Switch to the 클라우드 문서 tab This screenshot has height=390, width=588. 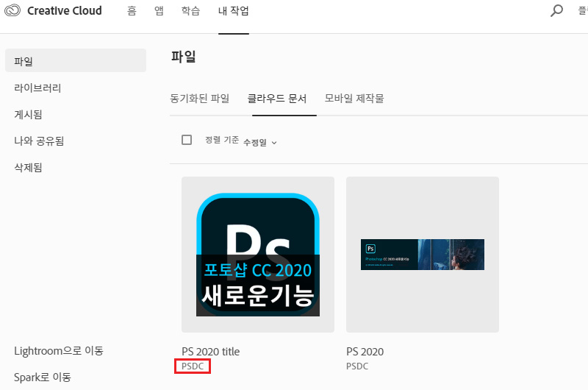(x=277, y=99)
